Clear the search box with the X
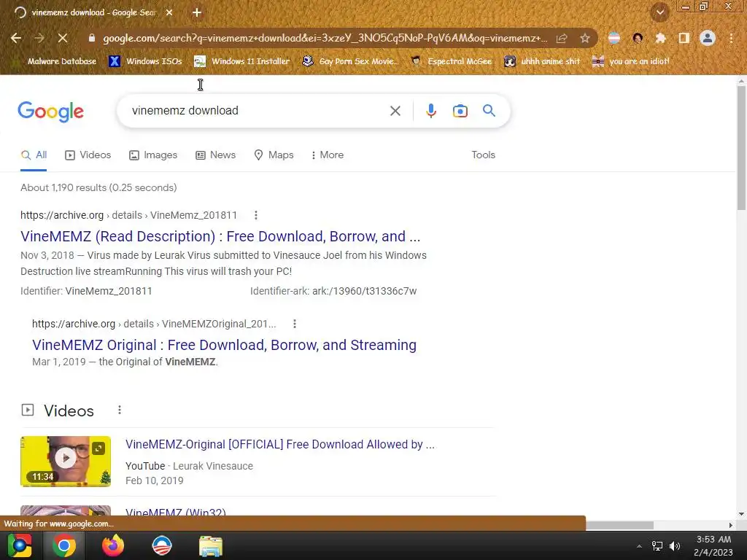747x560 pixels. (x=395, y=111)
